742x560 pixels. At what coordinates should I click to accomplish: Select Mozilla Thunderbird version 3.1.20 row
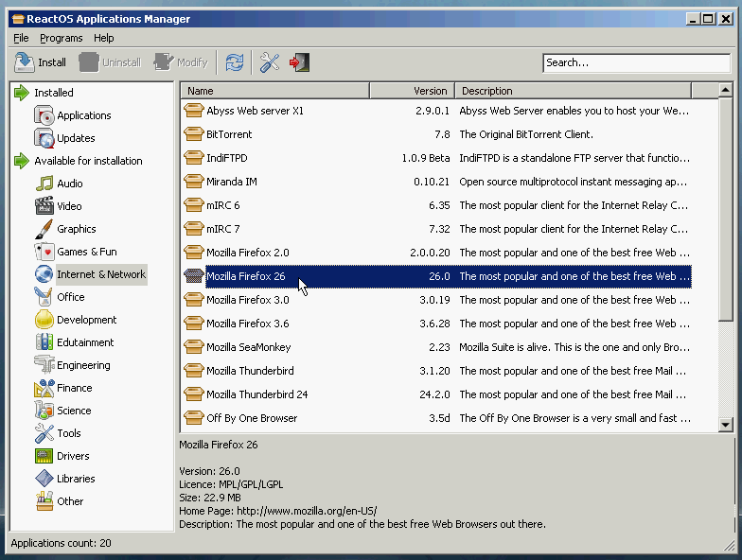pos(435,371)
